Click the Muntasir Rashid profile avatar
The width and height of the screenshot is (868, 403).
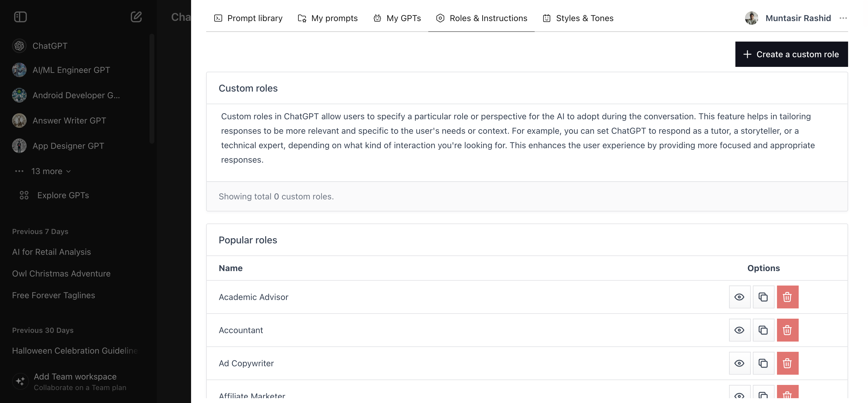coord(751,18)
